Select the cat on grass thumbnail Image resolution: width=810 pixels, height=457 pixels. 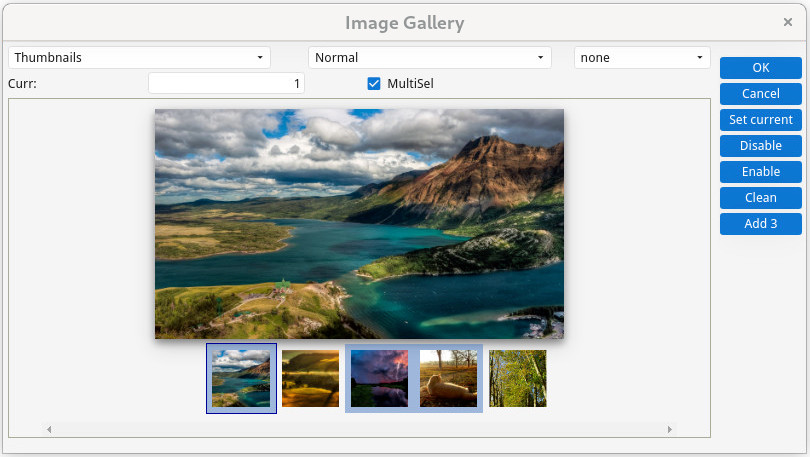[x=448, y=379]
